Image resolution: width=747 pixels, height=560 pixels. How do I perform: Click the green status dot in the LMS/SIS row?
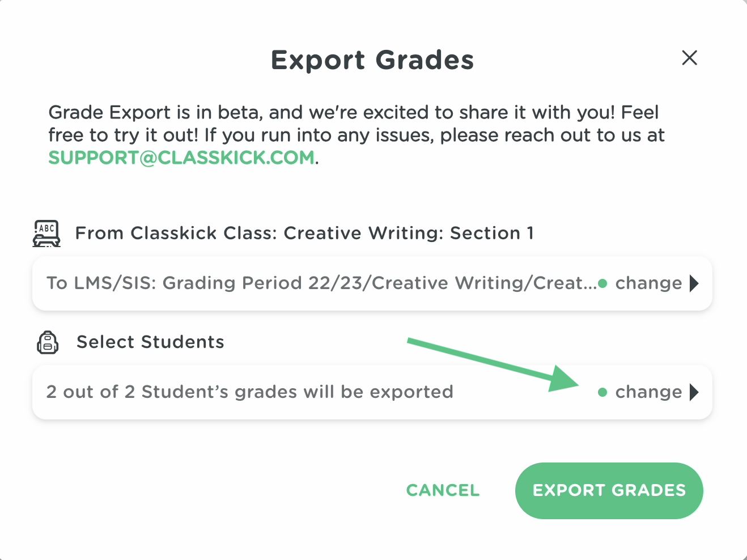tap(602, 283)
